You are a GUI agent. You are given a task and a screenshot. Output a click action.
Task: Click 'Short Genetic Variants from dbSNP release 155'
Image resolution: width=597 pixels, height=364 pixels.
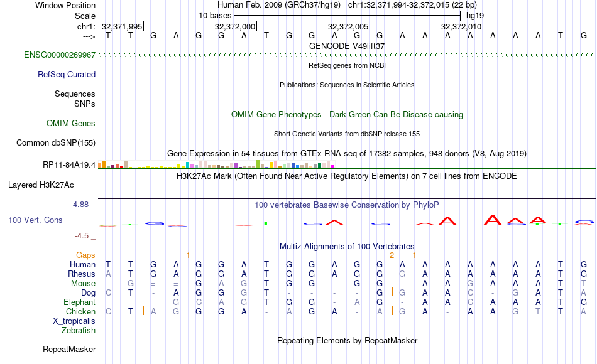[x=347, y=134]
